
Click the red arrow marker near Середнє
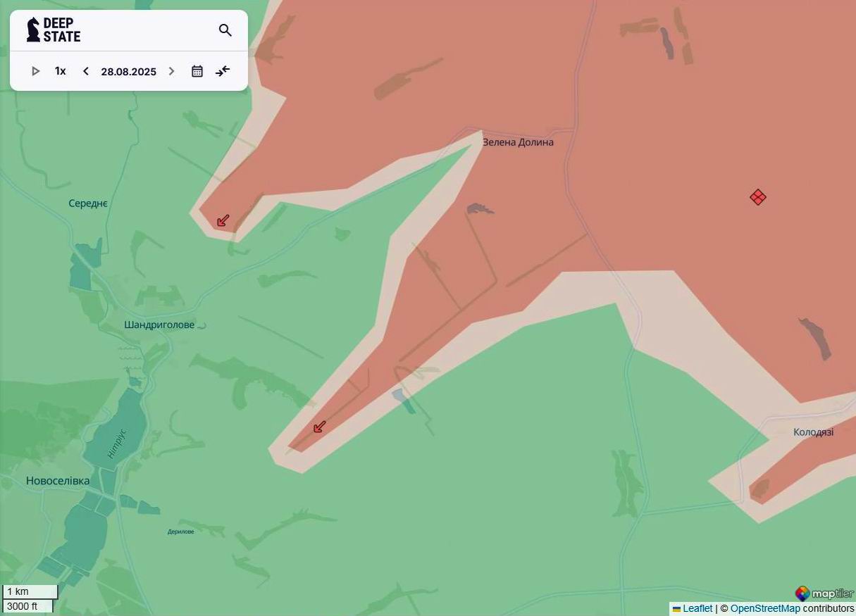222,220
